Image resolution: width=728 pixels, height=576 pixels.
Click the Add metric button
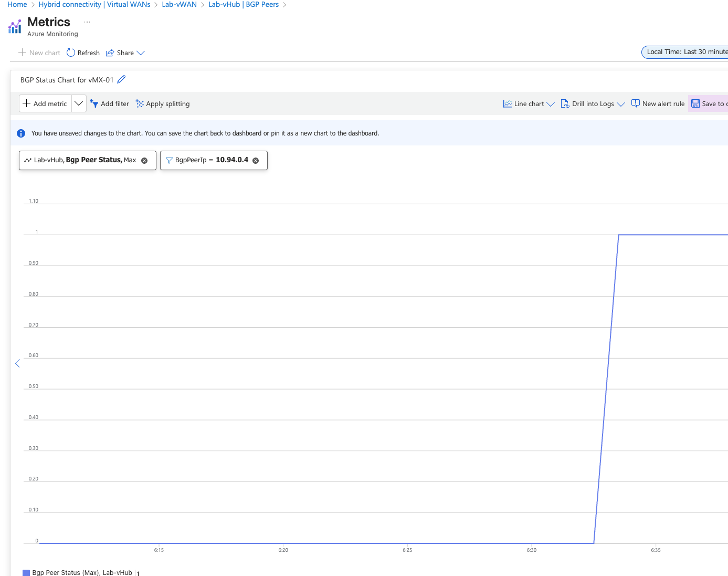tap(45, 103)
